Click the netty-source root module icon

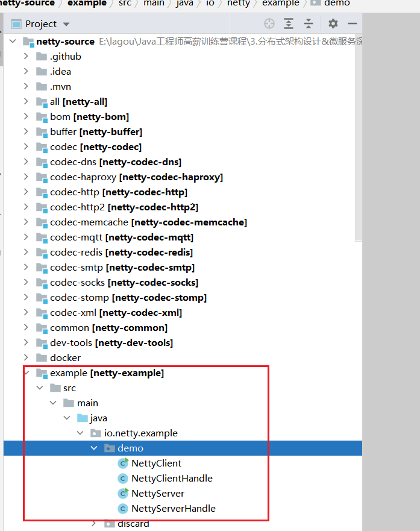[x=28, y=42]
